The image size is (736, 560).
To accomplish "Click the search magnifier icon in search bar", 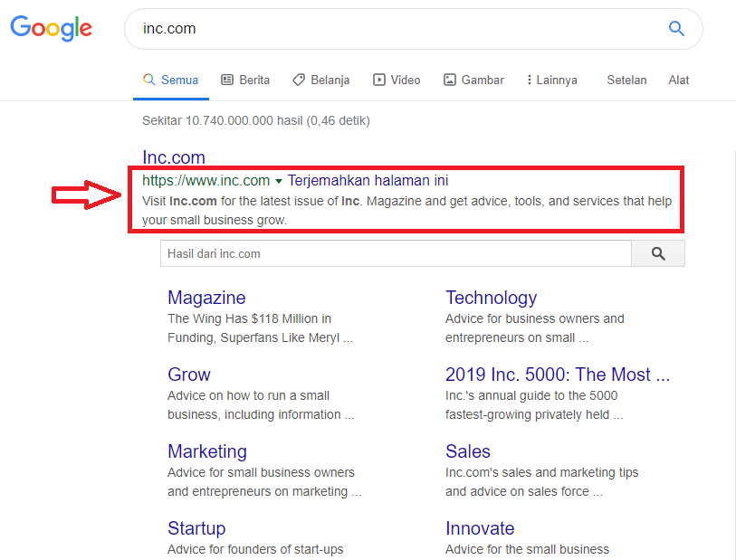I will tap(676, 28).
